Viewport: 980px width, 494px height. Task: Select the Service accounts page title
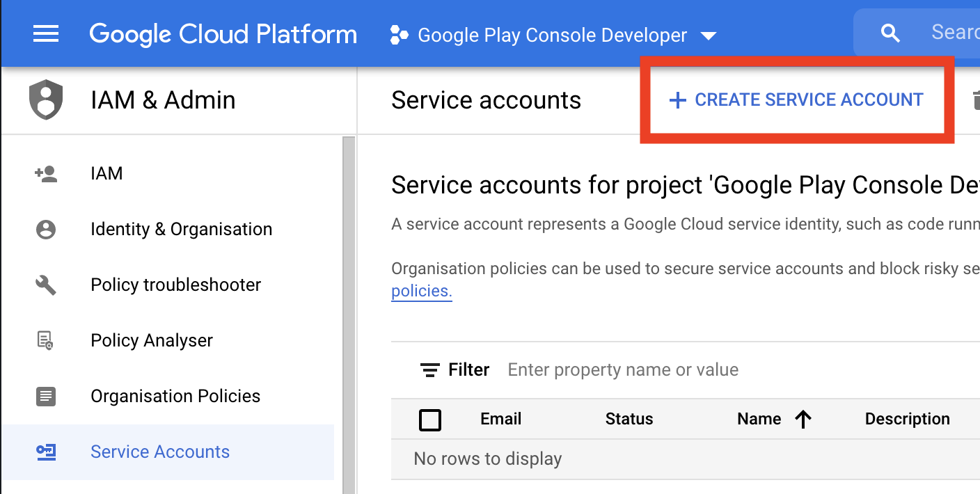486,100
